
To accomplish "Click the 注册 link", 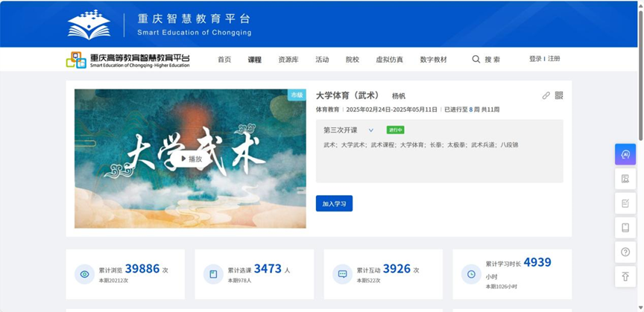I will point(554,59).
